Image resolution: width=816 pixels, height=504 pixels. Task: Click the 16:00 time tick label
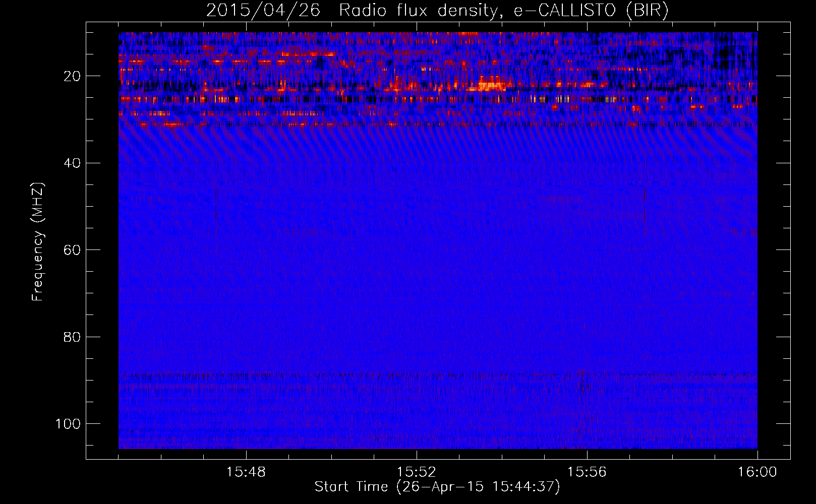(757, 472)
